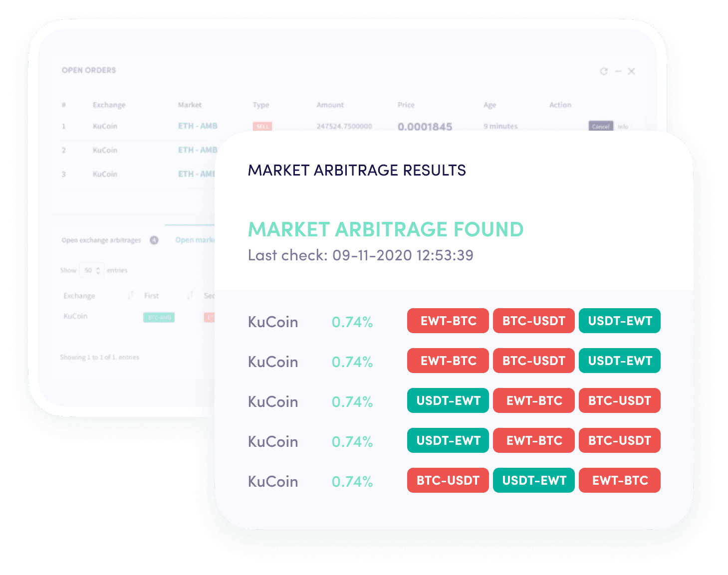
Task: Click the Age column header in Open Orders
Action: (x=489, y=105)
